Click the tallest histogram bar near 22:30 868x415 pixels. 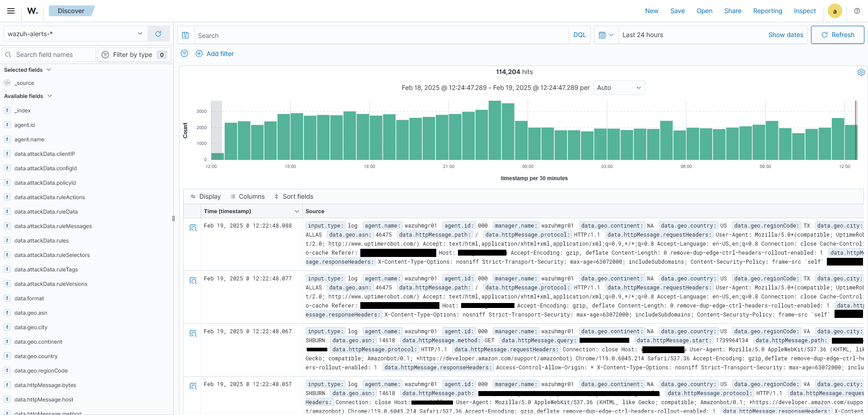point(495,130)
